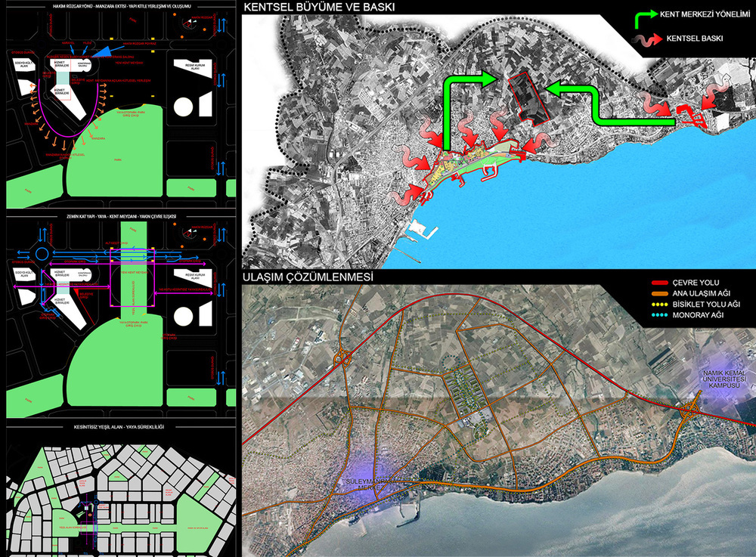Click the red wavy Kentsel Baskı arrow icon

647,39
